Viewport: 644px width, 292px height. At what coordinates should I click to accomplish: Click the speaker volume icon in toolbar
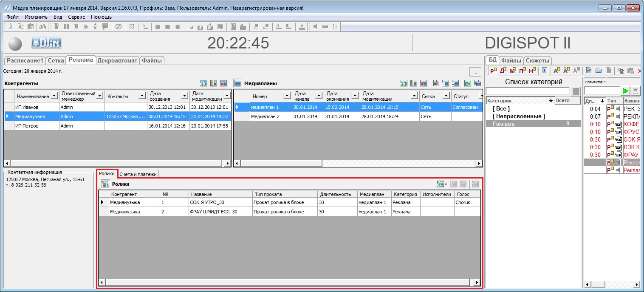click(315, 26)
